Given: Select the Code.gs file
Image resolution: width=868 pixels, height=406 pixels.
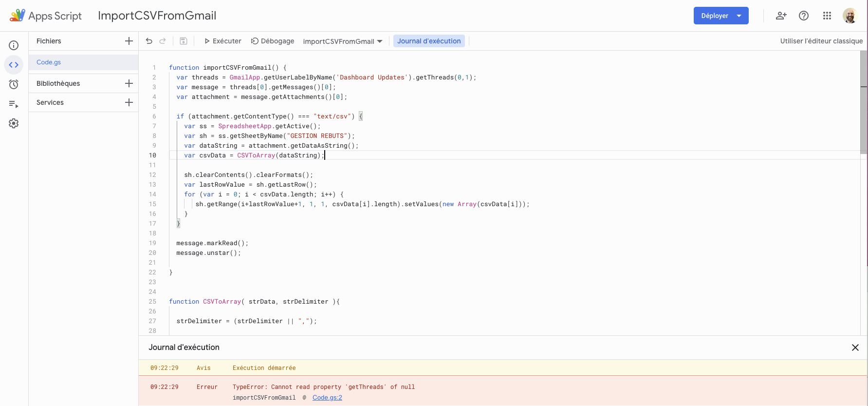Looking at the screenshot, I should (49, 62).
